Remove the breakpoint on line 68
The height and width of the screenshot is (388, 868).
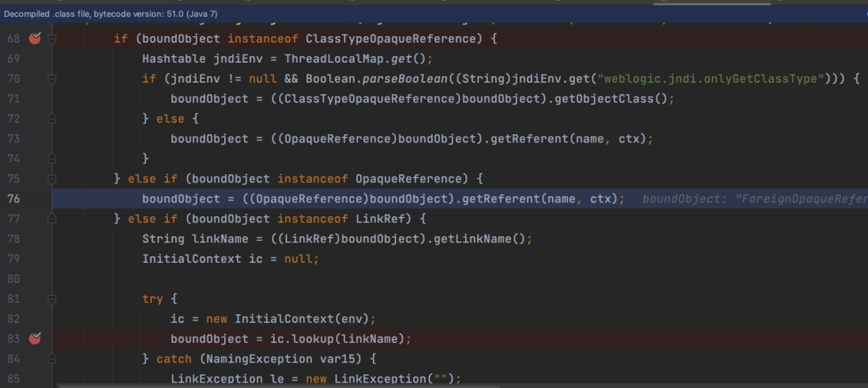pos(35,39)
